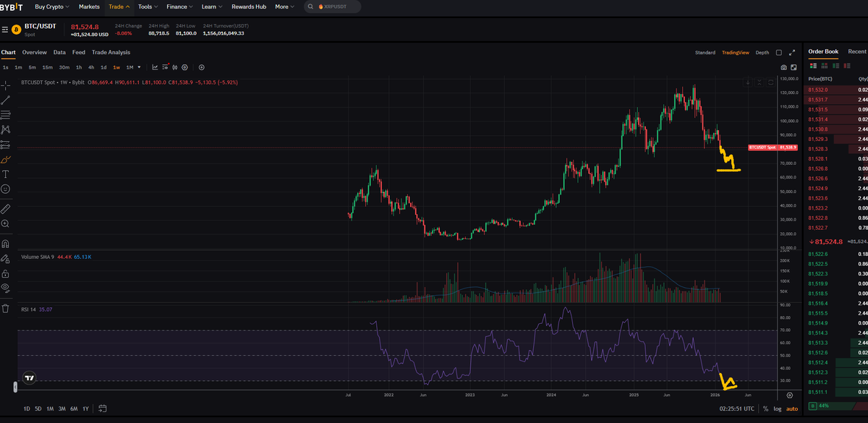
Task: Open the hamburger menu beside BTC/USDT
Action: click(x=4, y=30)
